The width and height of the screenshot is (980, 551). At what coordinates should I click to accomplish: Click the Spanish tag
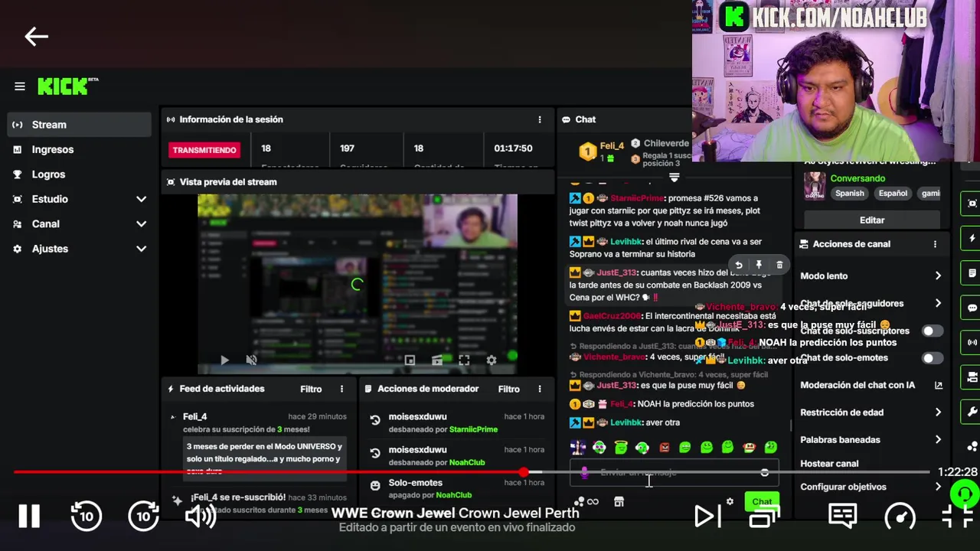(849, 194)
